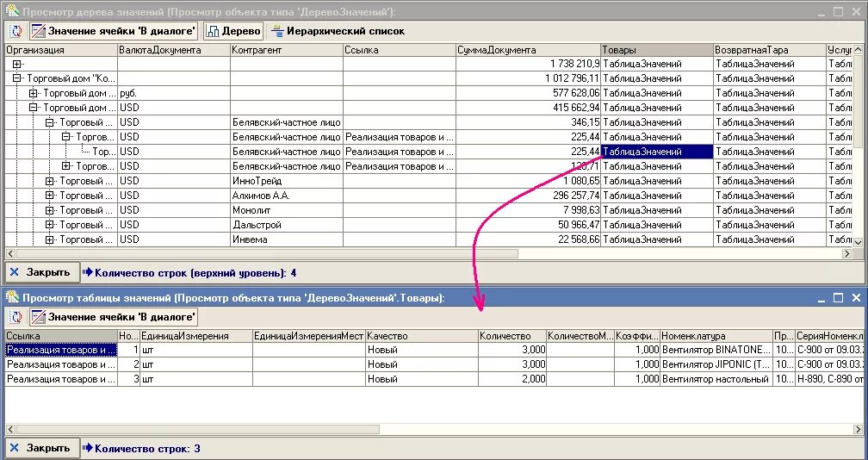This screenshot has width=868, height=460.
Task: Click the СуммаДокумента column header
Action: point(529,50)
